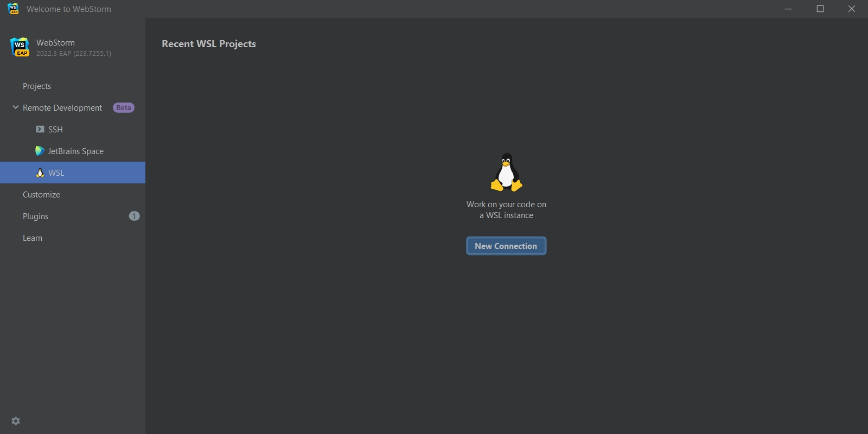Click version text '2022.3 EAP (223.7255.1)'
Viewport: 868px width, 434px height.
(x=74, y=53)
